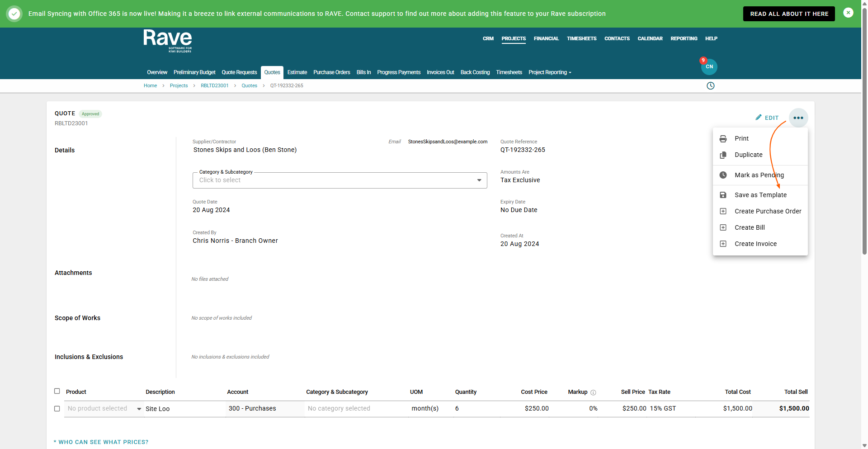Open the HELP main menu
Screen dimensions: 868x449
tap(711, 39)
